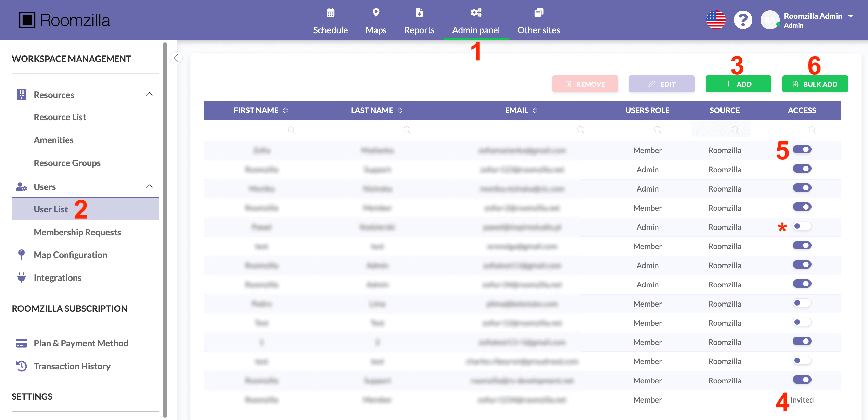Click the Reports download icon

tap(419, 13)
